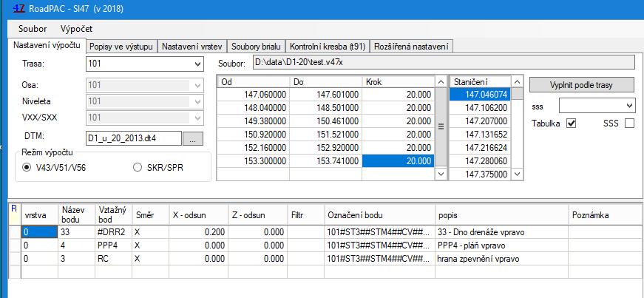This screenshot has height=298, width=644.
Task: Switch to Soubory brialu tab
Action: coord(255,47)
